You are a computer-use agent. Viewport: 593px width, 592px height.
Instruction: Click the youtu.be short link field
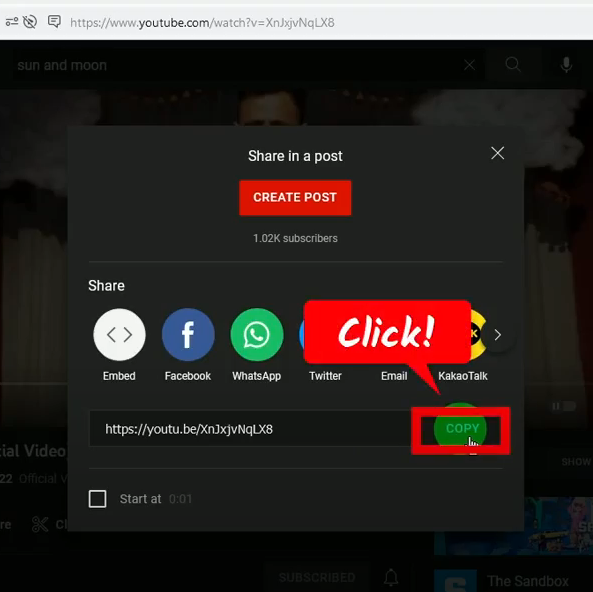[250, 429]
